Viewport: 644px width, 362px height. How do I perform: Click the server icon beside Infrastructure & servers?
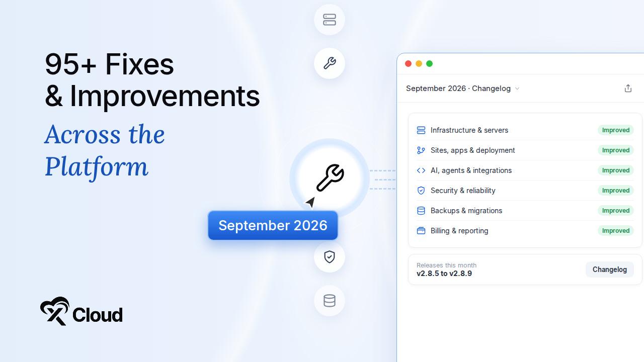point(421,130)
